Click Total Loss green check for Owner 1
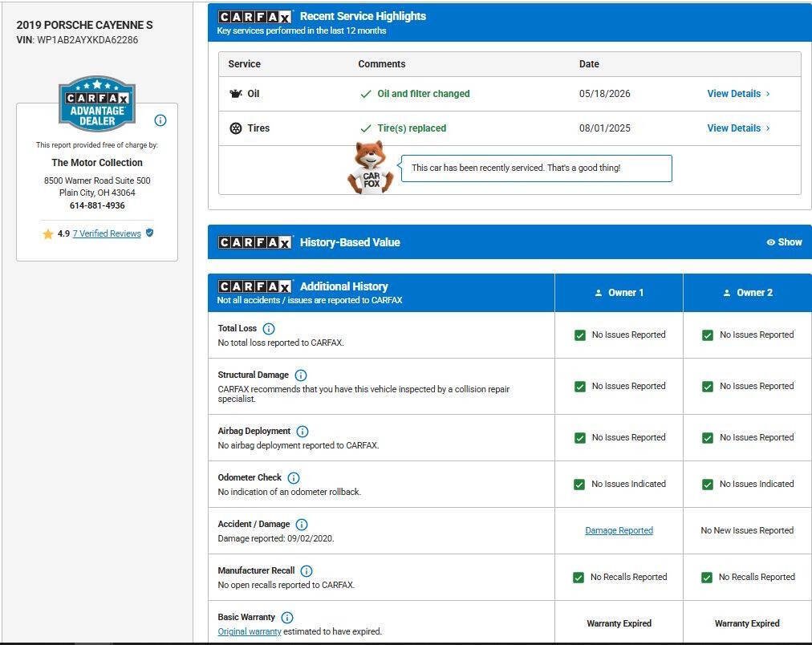This screenshot has width=812, height=645. click(580, 335)
